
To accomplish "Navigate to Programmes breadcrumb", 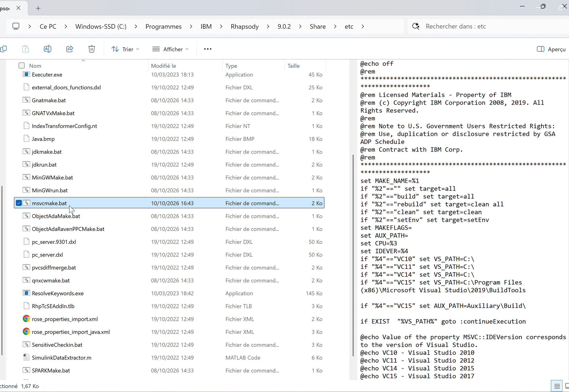I will [163, 26].
